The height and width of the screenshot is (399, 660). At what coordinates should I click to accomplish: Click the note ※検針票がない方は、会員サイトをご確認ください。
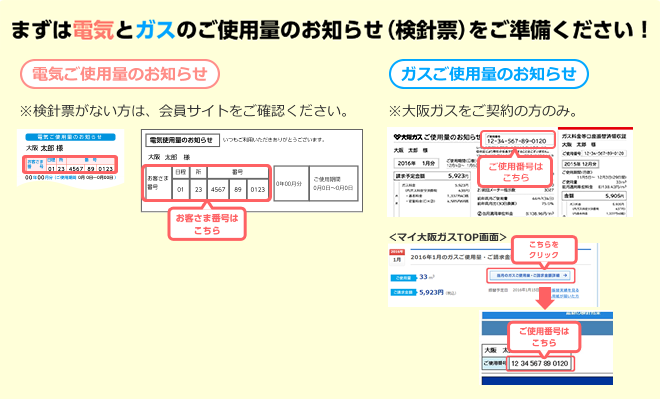click(x=184, y=111)
